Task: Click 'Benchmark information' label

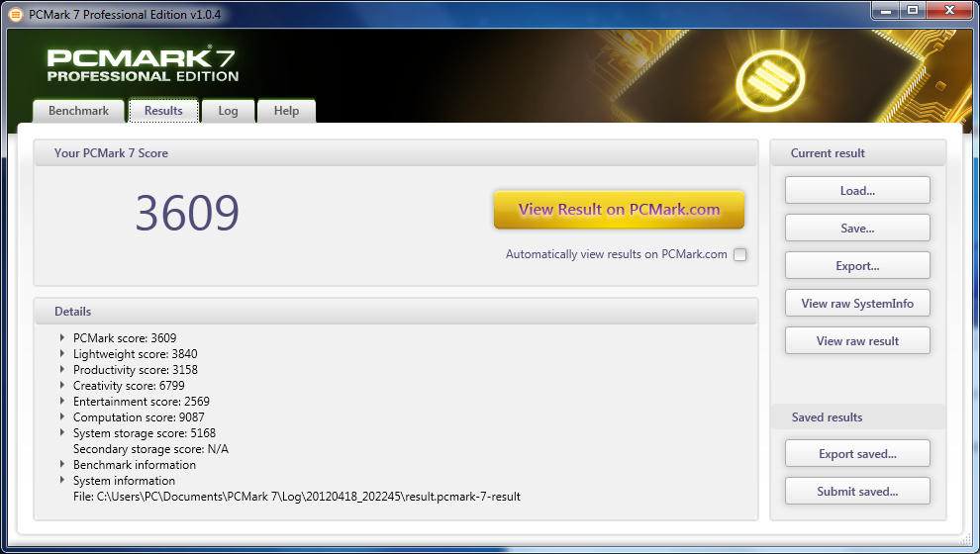Action: (135, 465)
